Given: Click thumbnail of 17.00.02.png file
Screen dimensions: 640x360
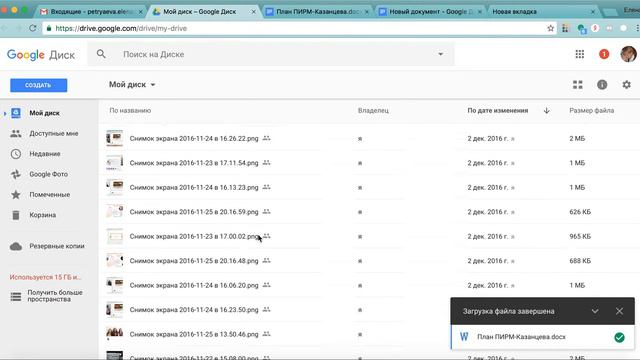Looking at the screenshot, I should tap(115, 236).
